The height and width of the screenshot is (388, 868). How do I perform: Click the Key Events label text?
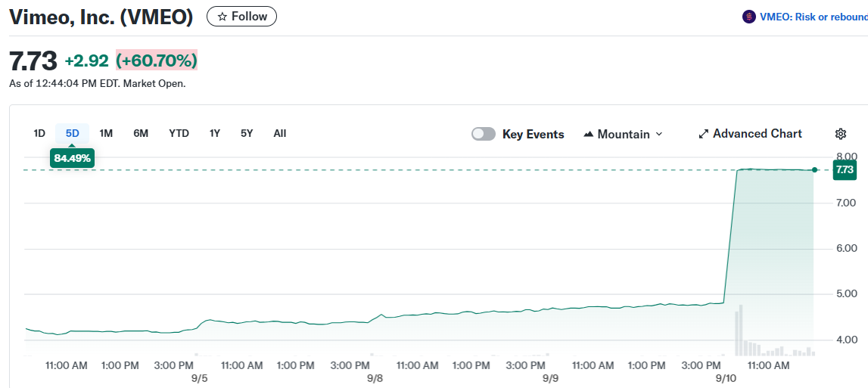[533, 134]
